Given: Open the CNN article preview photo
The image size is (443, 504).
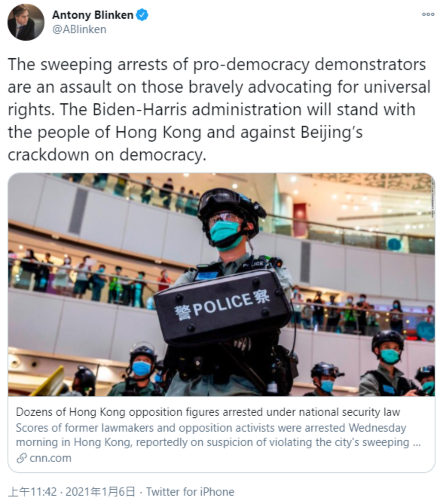Looking at the screenshot, I should click(221, 284).
